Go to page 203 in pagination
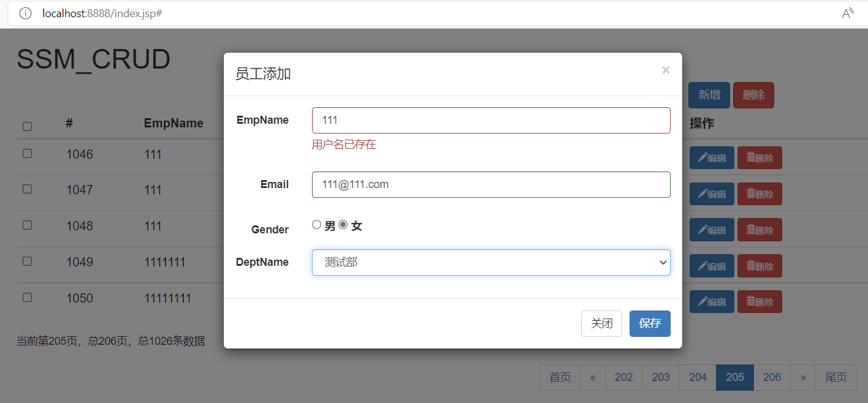868x403 pixels. click(x=661, y=377)
